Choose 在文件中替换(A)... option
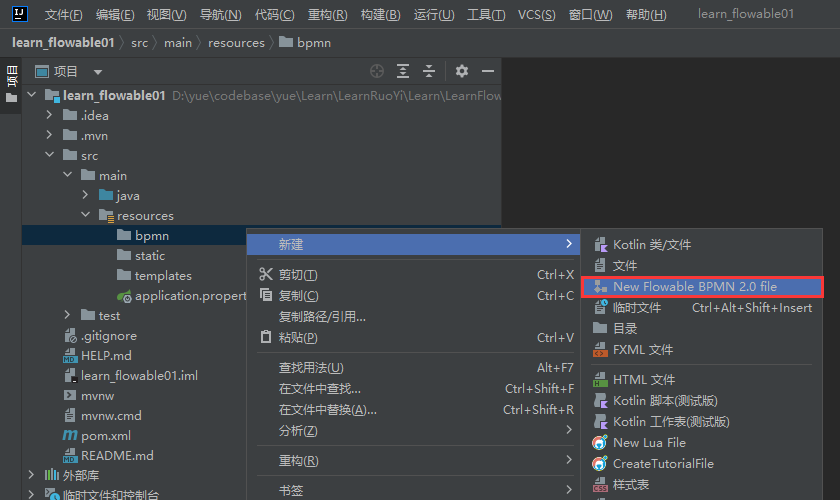The image size is (840, 500). coord(413,409)
